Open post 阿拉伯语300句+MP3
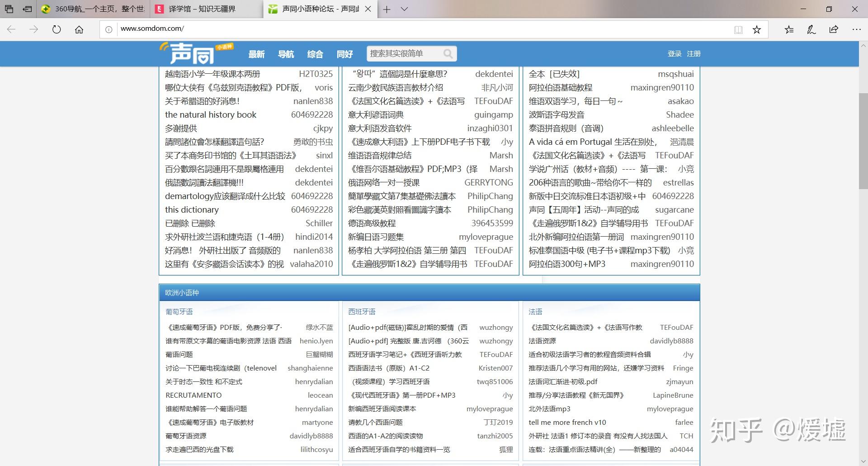 [x=567, y=264]
